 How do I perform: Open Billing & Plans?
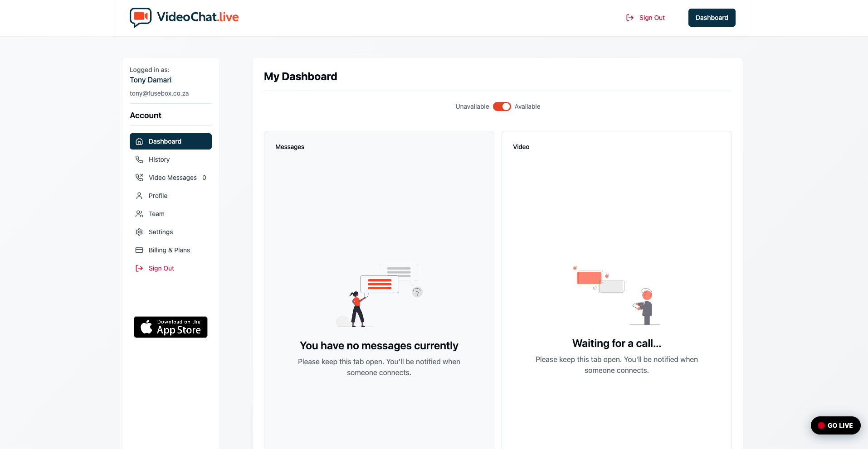[171, 250]
